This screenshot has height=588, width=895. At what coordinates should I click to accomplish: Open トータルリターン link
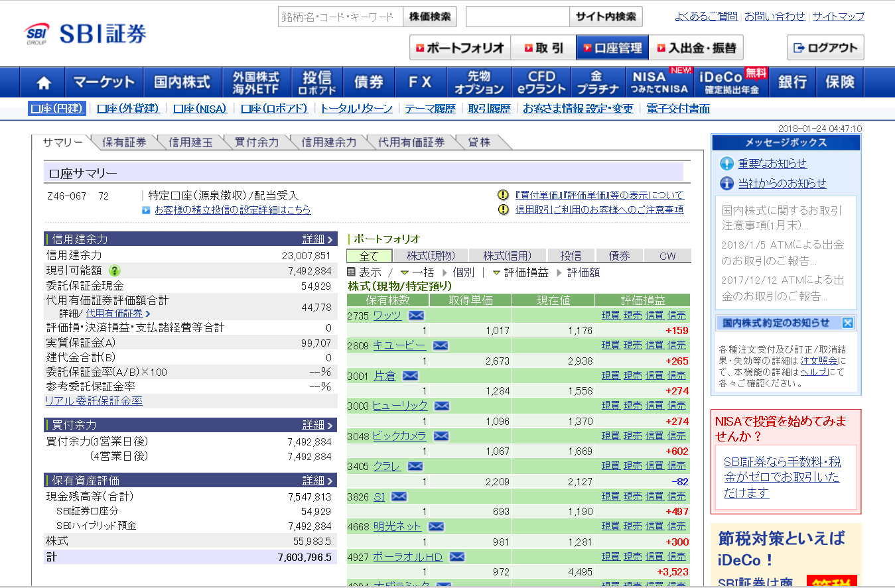357,109
